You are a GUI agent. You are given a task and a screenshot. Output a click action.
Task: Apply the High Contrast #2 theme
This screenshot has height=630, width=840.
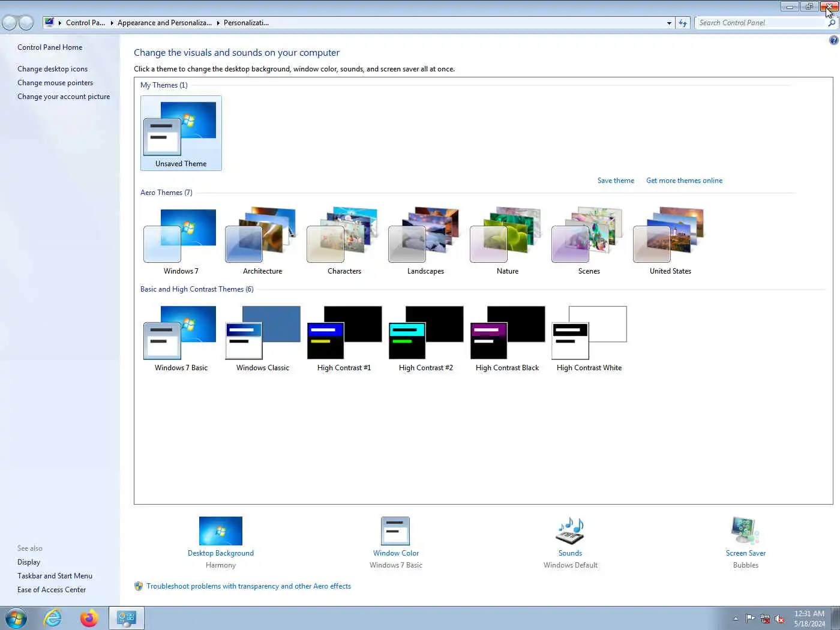pyautogui.click(x=425, y=338)
